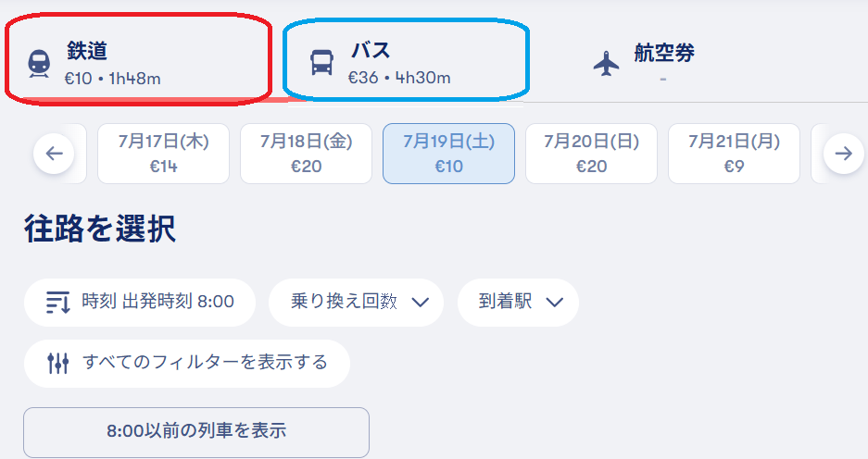Show later dates with the right arrow
The height and width of the screenshot is (459, 868).
click(x=844, y=154)
